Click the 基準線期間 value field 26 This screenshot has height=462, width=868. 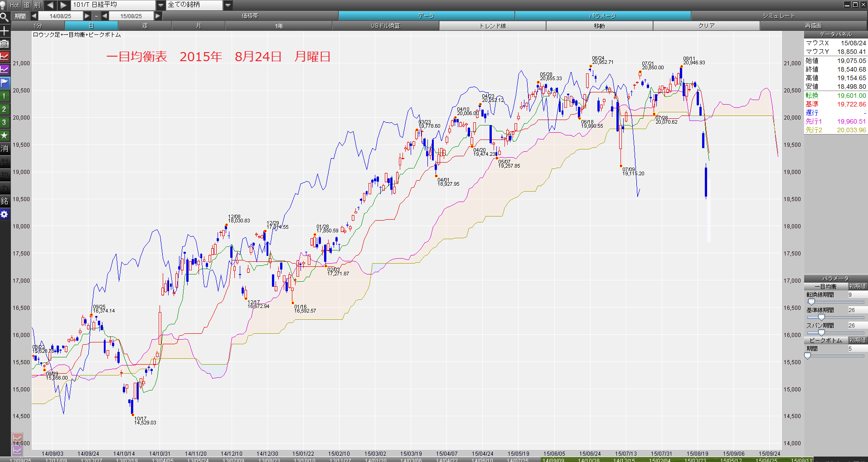pos(857,310)
